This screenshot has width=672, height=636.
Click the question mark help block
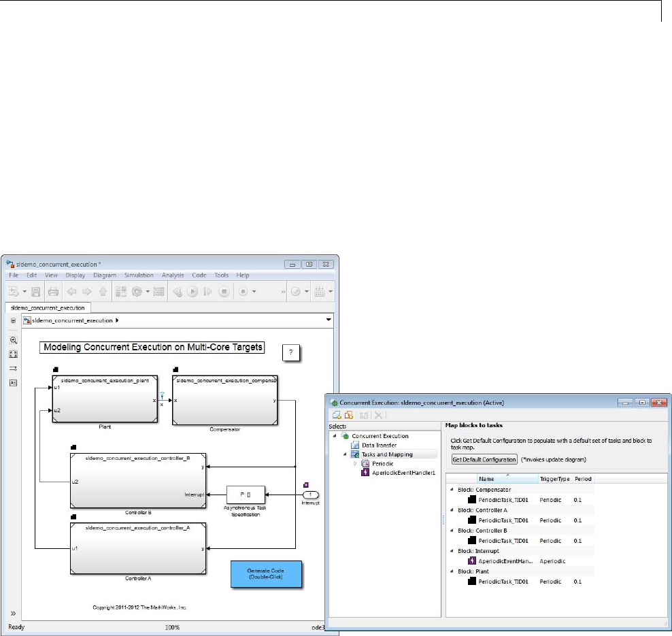point(291,352)
